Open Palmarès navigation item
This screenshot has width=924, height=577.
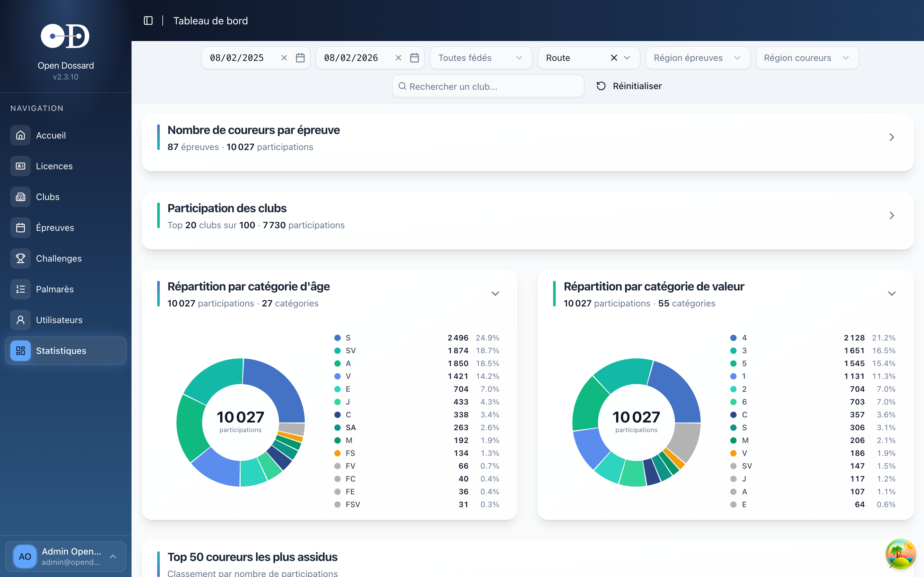[x=55, y=289]
